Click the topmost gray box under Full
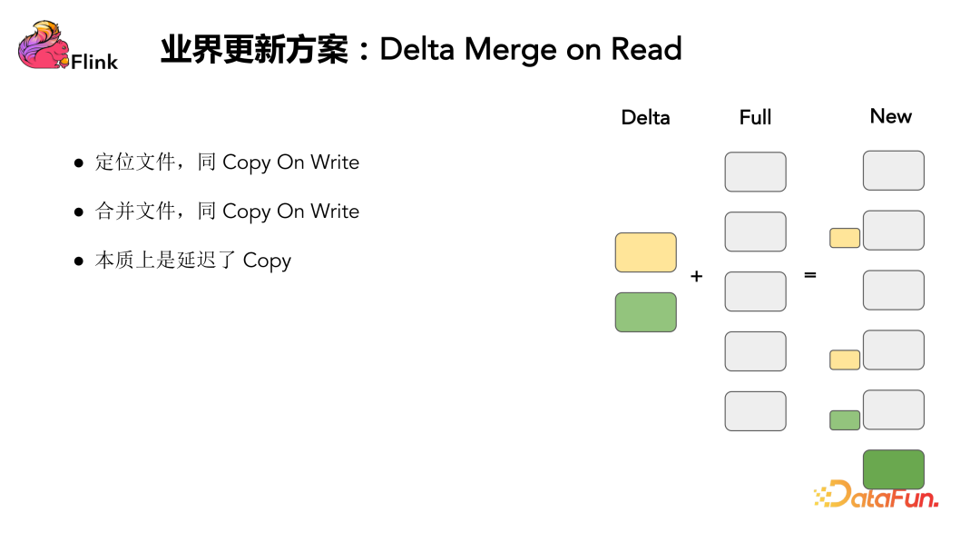 point(756,172)
